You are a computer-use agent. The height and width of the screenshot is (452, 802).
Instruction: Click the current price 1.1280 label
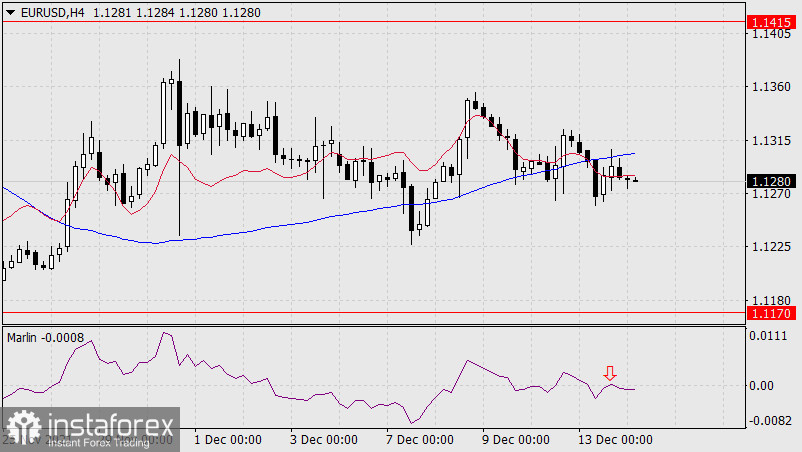[x=770, y=181]
